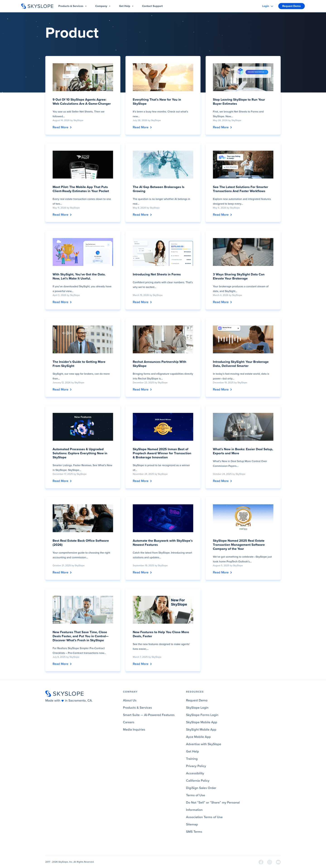The height and width of the screenshot is (868, 326).
Task: Read More for 'Automated Processes & Upgraded Solutions'
Action: click(x=62, y=481)
